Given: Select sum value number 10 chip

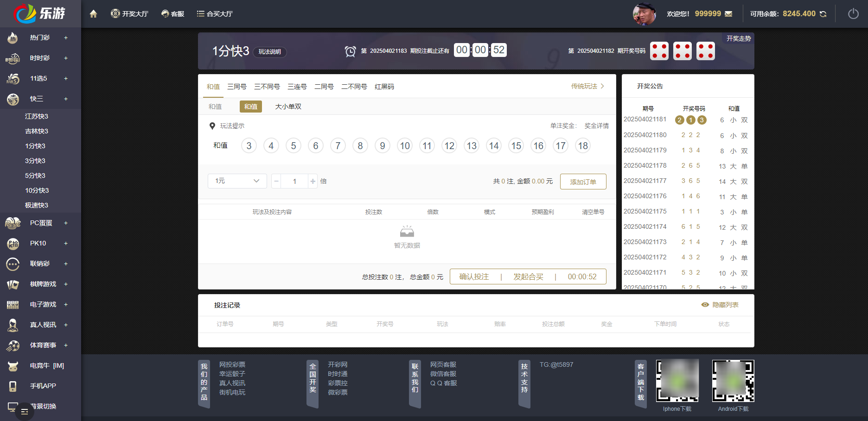Looking at the screenshot, I should 404,145.
